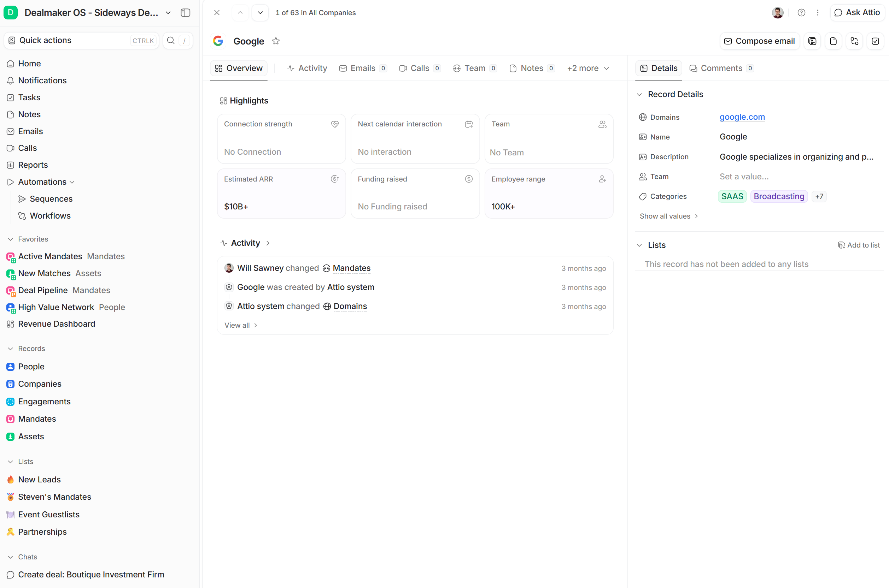This screenshot has height=588, width=889.
Task: Click the workflow icon beside Compose email
Action: (854, 41)
